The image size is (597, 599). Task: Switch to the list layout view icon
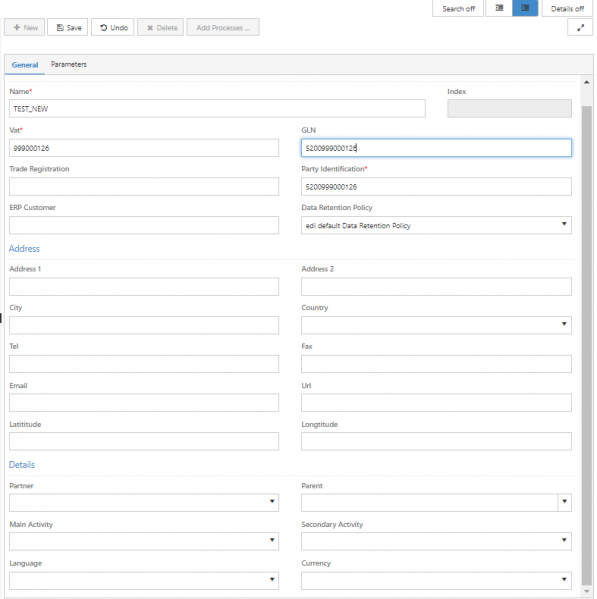[499, 8]
